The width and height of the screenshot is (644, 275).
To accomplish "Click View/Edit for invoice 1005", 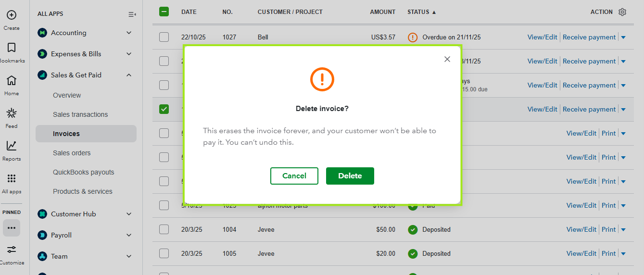I will point(581,253).
